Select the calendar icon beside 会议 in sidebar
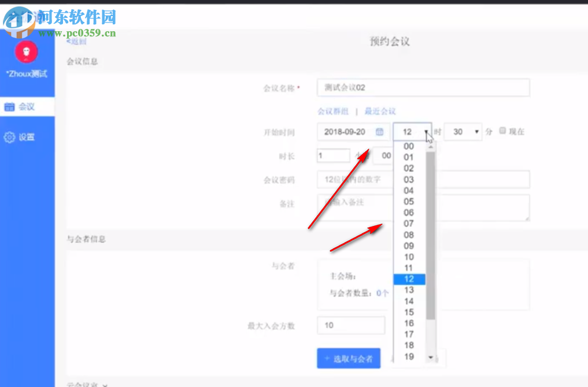Image resolution: width=588 pixels, height=387 pixels. coord(10,106)
